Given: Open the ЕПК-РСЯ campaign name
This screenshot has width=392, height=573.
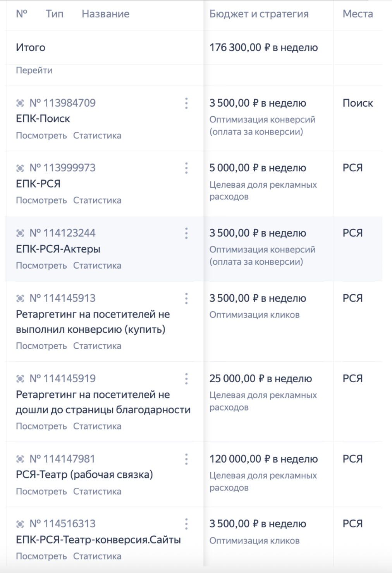Looking at the screenshot, I should (38, 184).
